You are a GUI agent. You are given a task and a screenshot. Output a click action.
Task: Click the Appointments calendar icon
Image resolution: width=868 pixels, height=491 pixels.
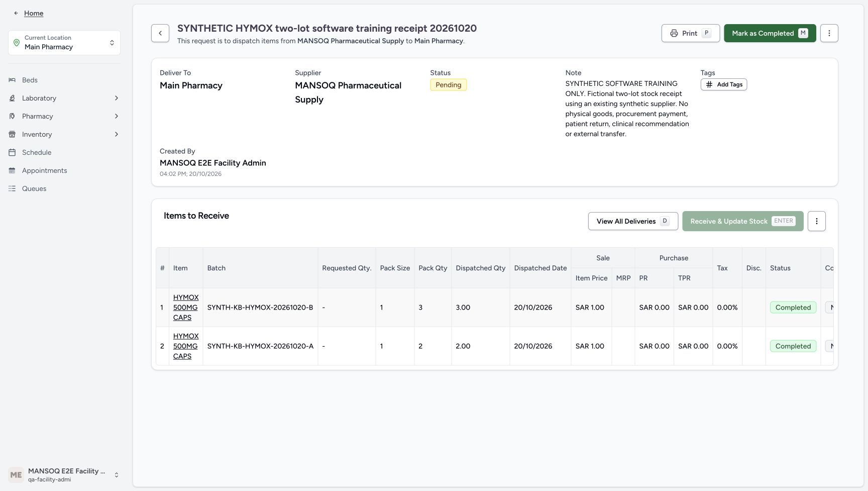pos(12,170)
